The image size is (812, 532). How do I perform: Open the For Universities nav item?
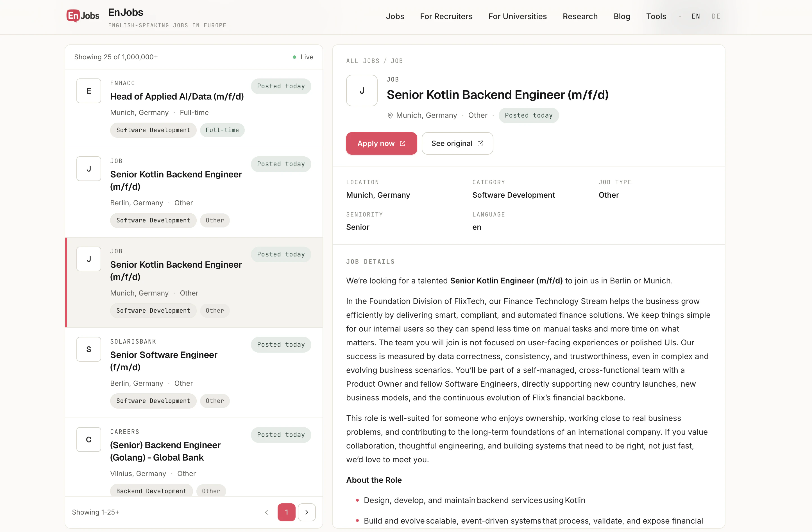[x=518, y=16]
